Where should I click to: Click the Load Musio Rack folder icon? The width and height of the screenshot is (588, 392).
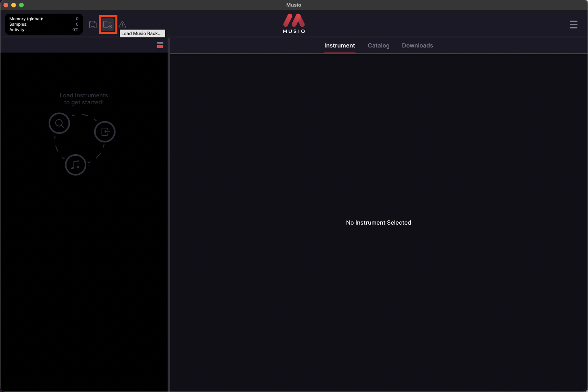pyautogui.click(x=108, y=25)
